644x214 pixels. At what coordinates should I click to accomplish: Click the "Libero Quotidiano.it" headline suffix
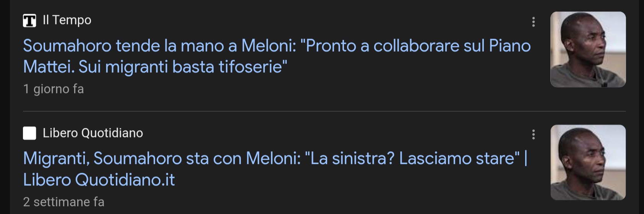click(x=99, y=180)
